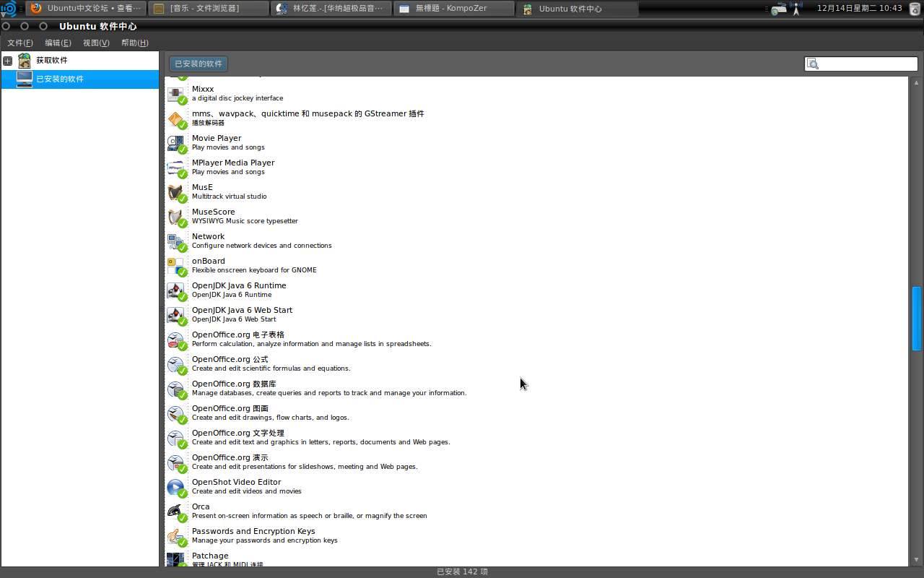Switch to Ubuntu中文论坛 Firefox window in taskbar
924x578 pixels.
pos(86,9)
